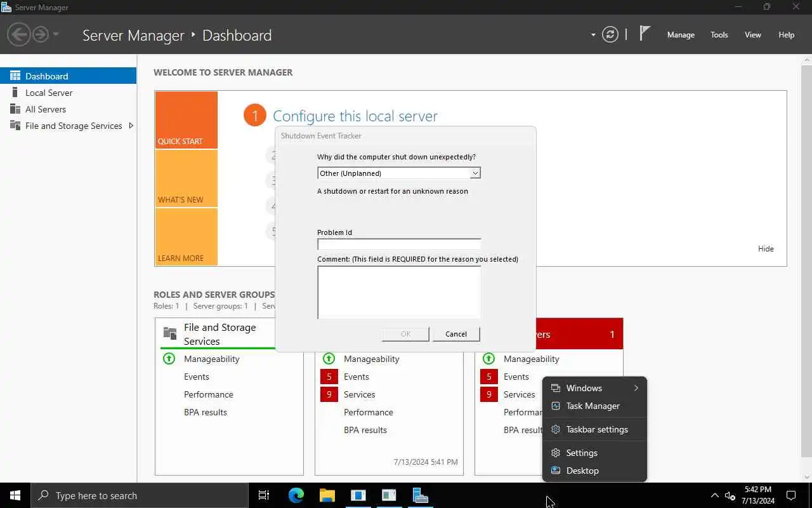The image size is (812, 508).
Task: Open the Tools menu
Action: click(x=719, y=35)
